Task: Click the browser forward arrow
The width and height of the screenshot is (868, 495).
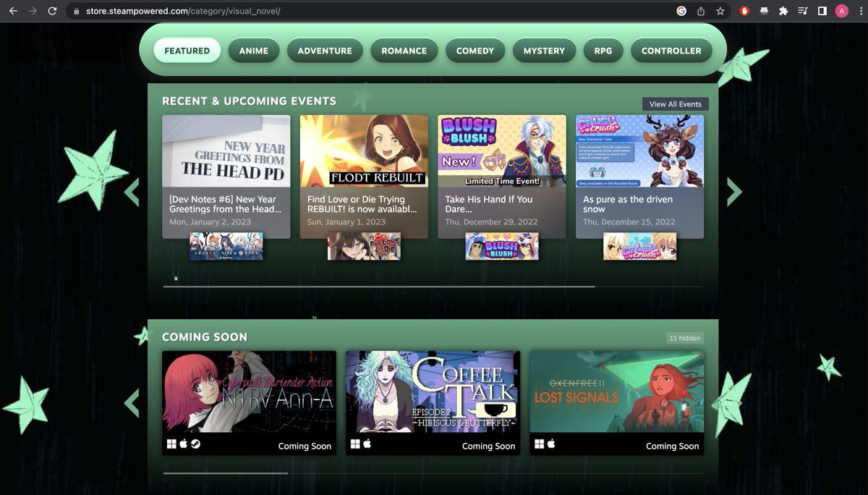Action: pos(33,11)
